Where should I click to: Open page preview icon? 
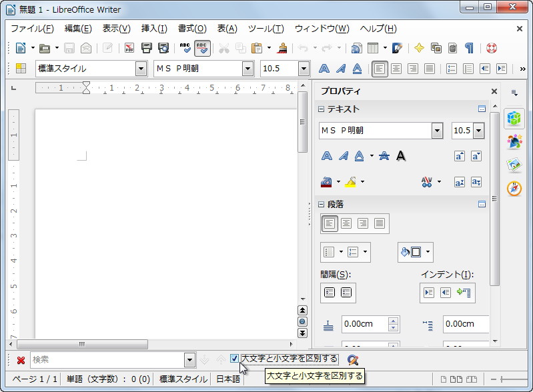coord(163,48)
